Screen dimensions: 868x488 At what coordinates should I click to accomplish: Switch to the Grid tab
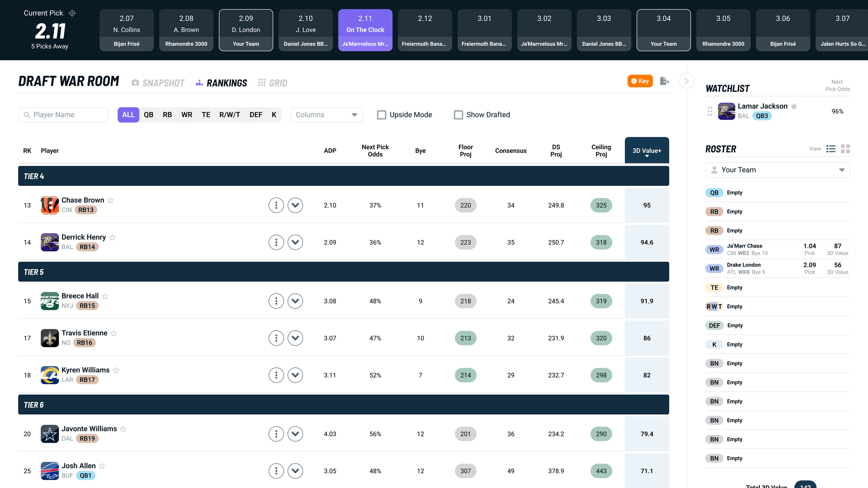(x=273, y=83)
